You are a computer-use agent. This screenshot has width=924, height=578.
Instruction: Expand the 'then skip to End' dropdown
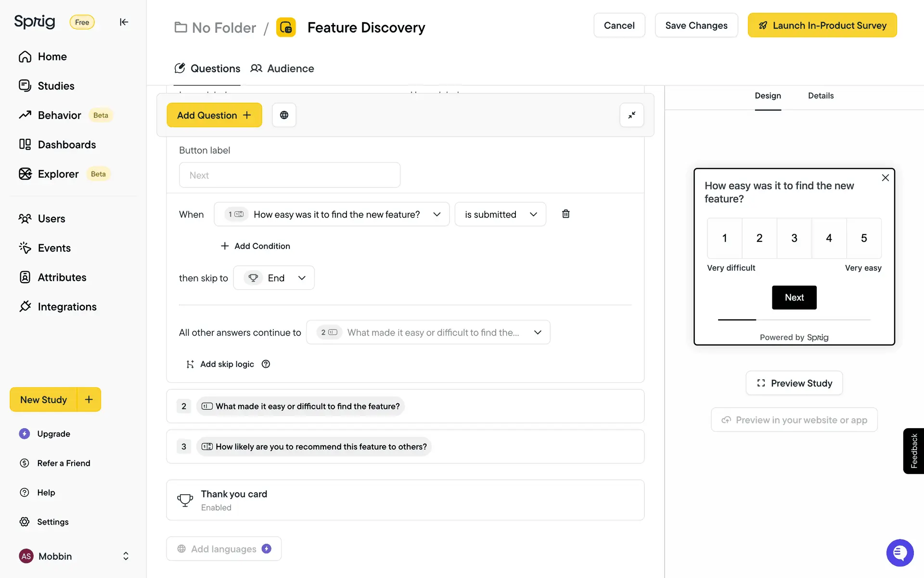[274, 278]
